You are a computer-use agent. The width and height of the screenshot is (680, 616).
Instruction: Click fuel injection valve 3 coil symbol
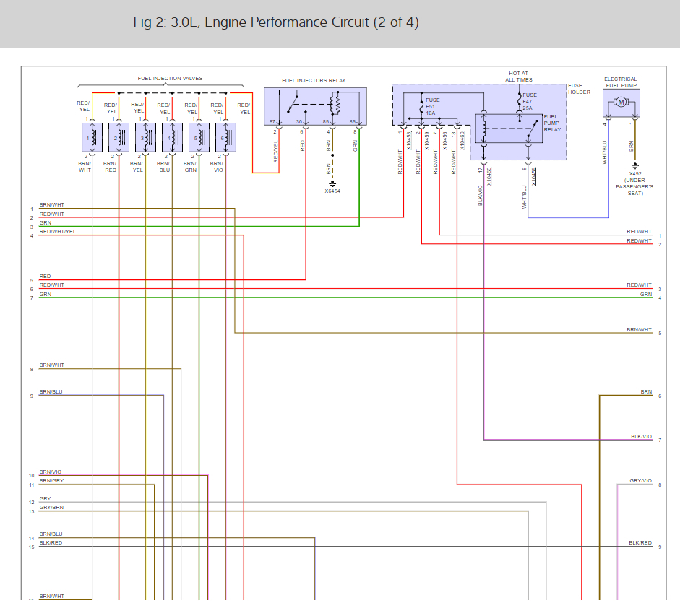147,136
